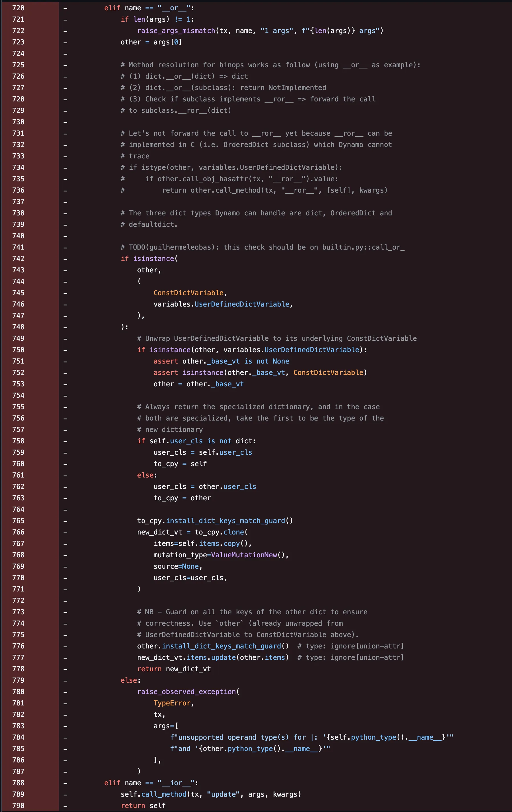Click 'return self' on line 790
This screenshot has width=512, height=812.
(143, 806)
